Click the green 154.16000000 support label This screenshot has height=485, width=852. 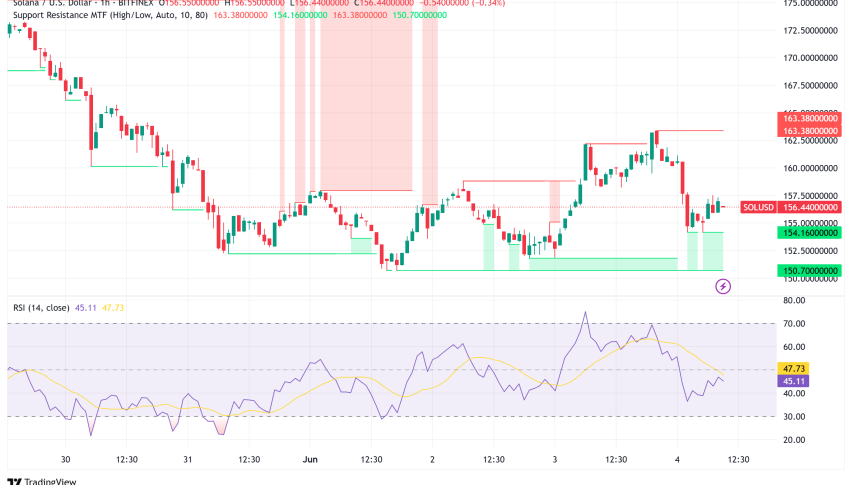(810, 233)
